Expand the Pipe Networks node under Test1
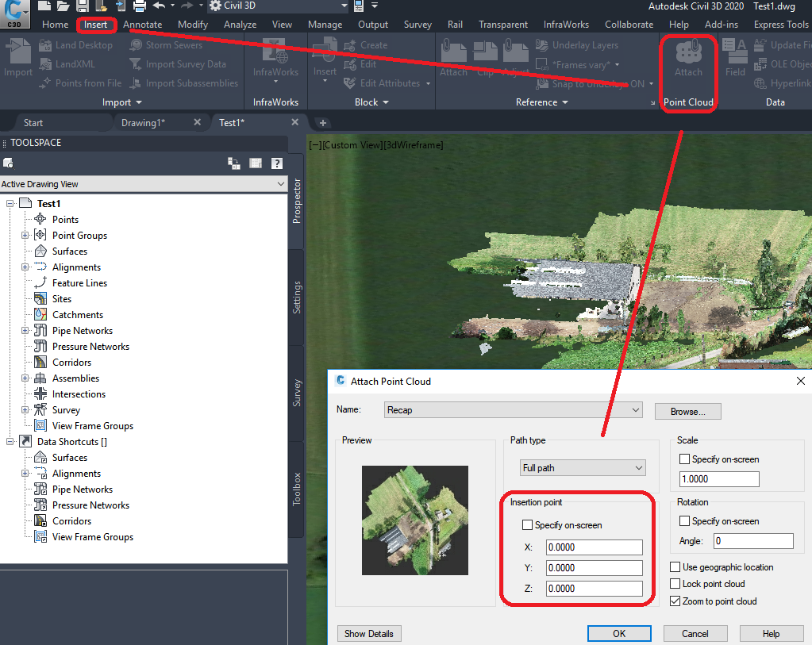 coord(25,331)
